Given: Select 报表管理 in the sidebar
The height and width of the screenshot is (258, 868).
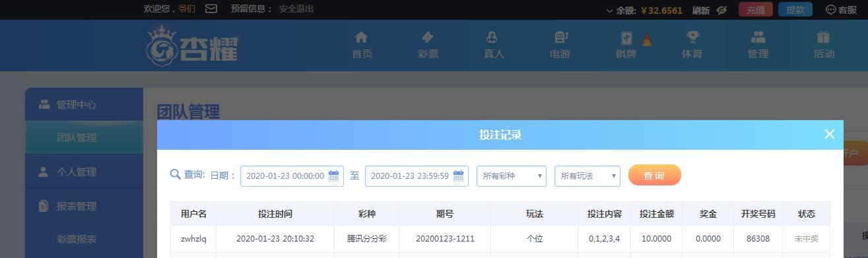Looking at the screenshot, I should (84, 206).
